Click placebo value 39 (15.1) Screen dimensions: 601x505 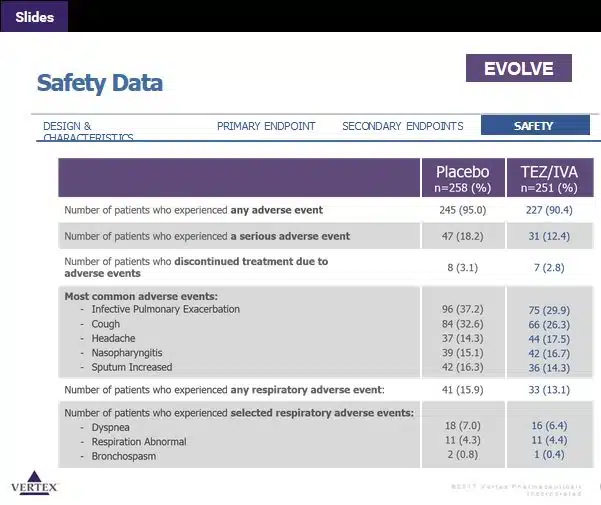462,353
